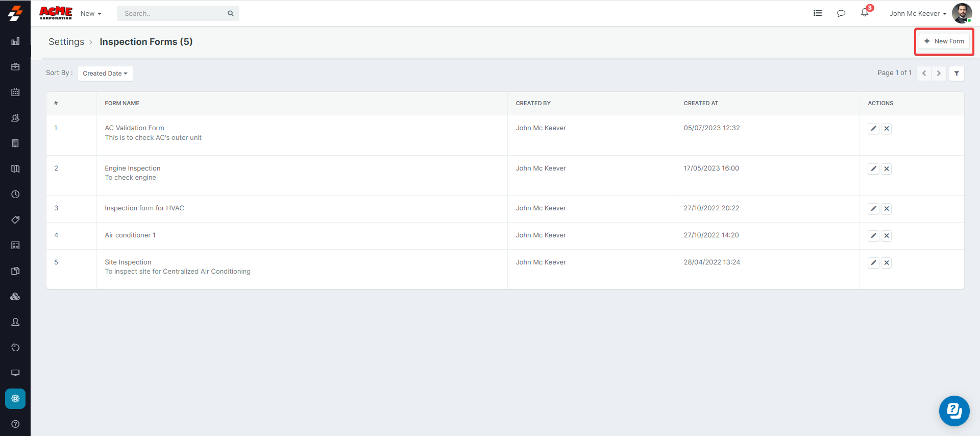Screen dimensions: 980x436
Task: Delete the Site Inspection form
Action: tap(887, 263)
